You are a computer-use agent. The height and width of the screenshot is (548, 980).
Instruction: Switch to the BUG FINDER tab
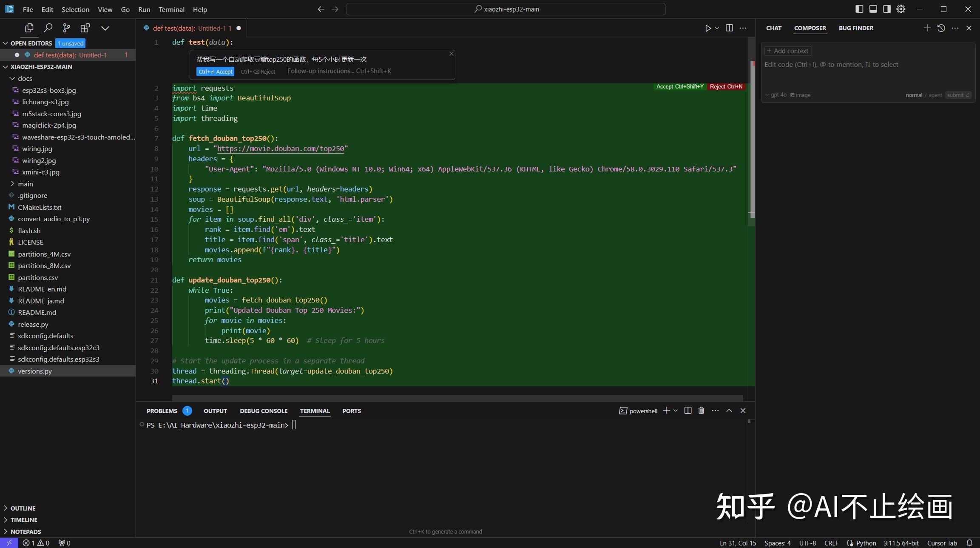point(856,28)
